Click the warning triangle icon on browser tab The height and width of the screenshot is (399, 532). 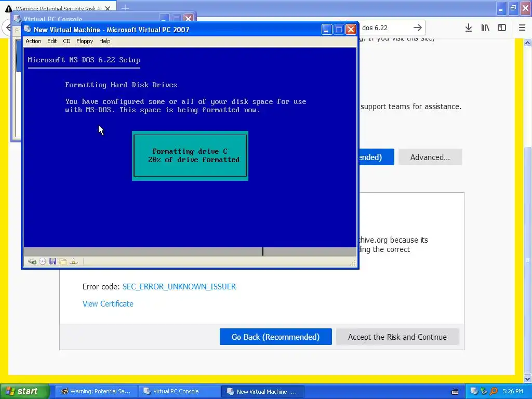9,9
